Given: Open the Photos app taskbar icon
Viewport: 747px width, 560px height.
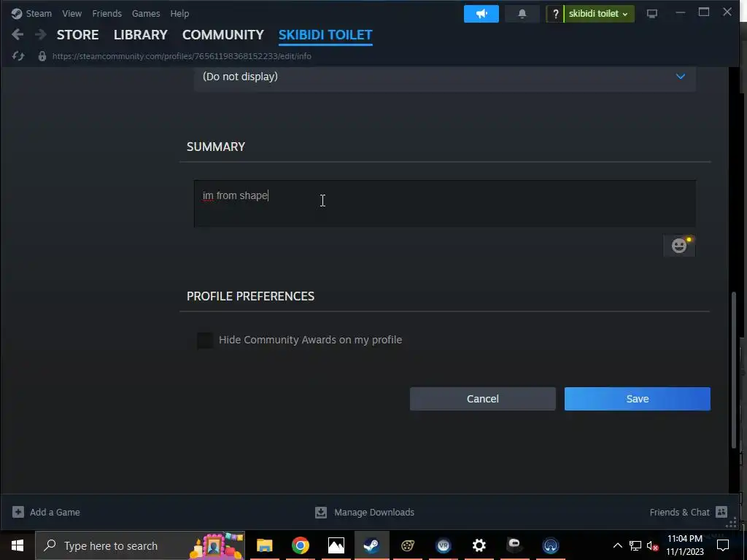Looking at the screenshot, I should click(x=336, y=545).
